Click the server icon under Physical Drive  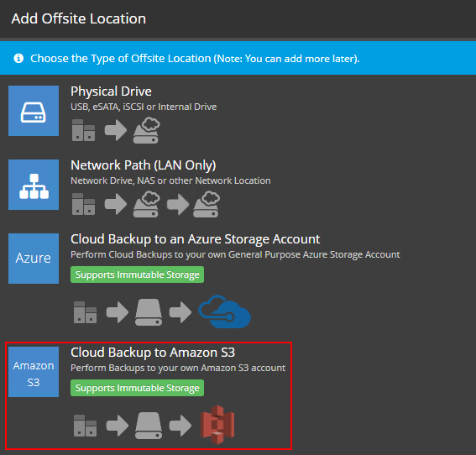coord(83,130)
